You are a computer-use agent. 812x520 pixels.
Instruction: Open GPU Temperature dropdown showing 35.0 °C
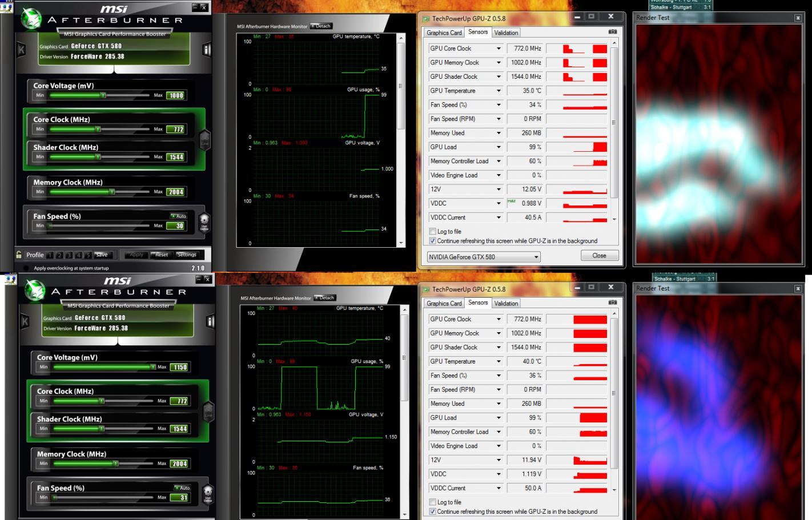pos(499,91)
